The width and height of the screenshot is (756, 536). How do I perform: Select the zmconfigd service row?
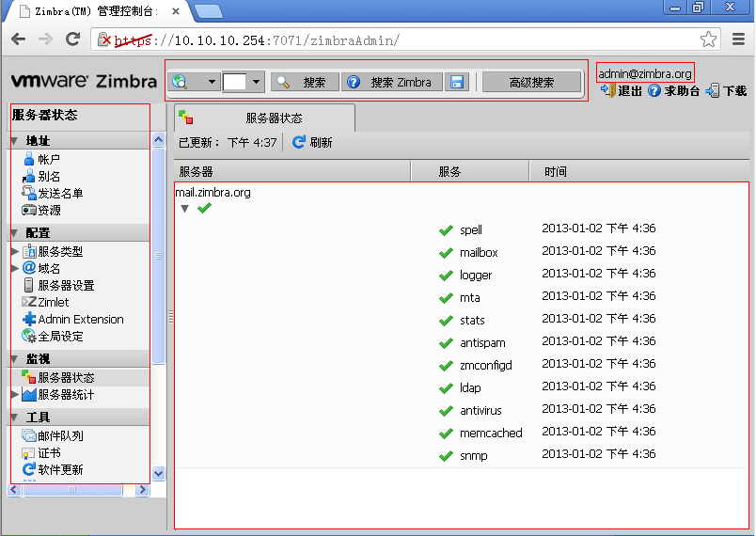click(462, 365)
